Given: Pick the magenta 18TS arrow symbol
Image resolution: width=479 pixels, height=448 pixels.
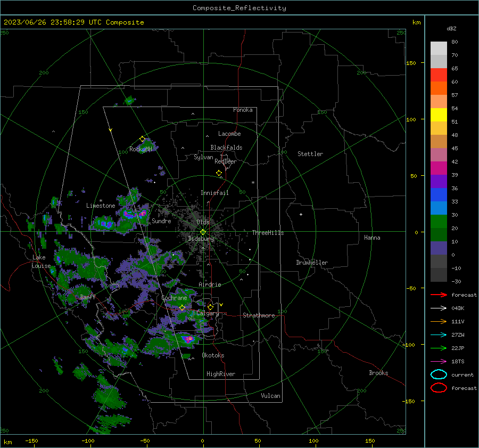Looking at the screenshot, I should pyautogui.click(x=439, y=362).
